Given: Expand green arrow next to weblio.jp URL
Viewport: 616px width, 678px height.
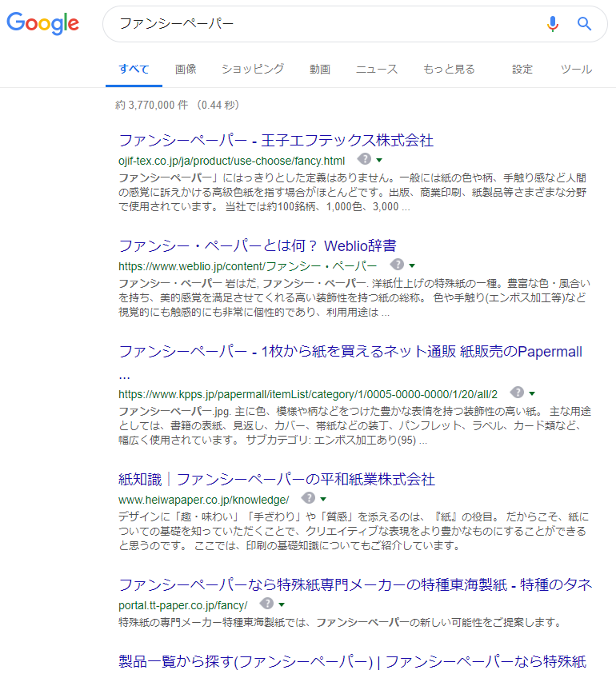Looking at the screenshot, I should coord(412,265).
